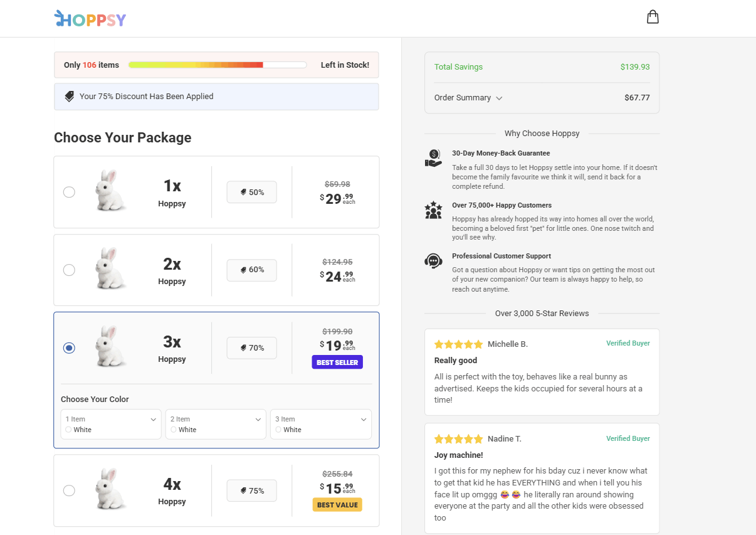Click the BEST SELLER badge
Screen dimensions: 756x535
coord(337,363)
